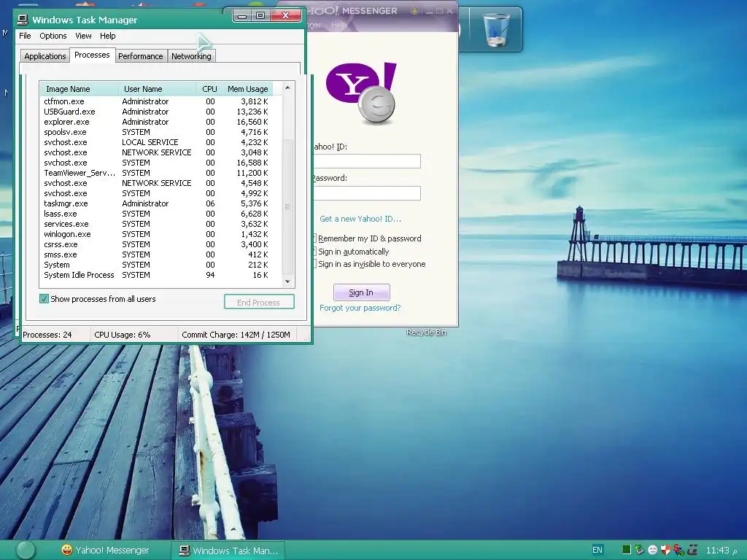
Task: Select the Processes tab
Action: pyautogui.click(x=92, y=55)
